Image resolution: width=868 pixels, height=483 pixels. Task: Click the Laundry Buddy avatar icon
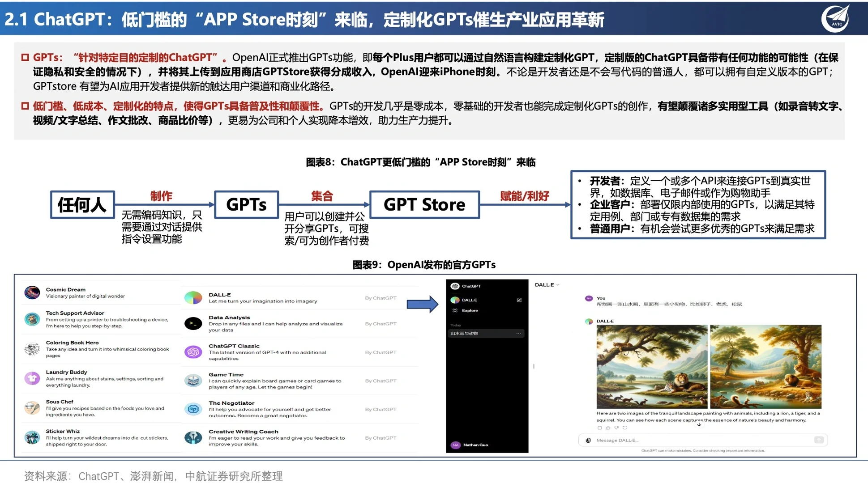tap(32, 378)
